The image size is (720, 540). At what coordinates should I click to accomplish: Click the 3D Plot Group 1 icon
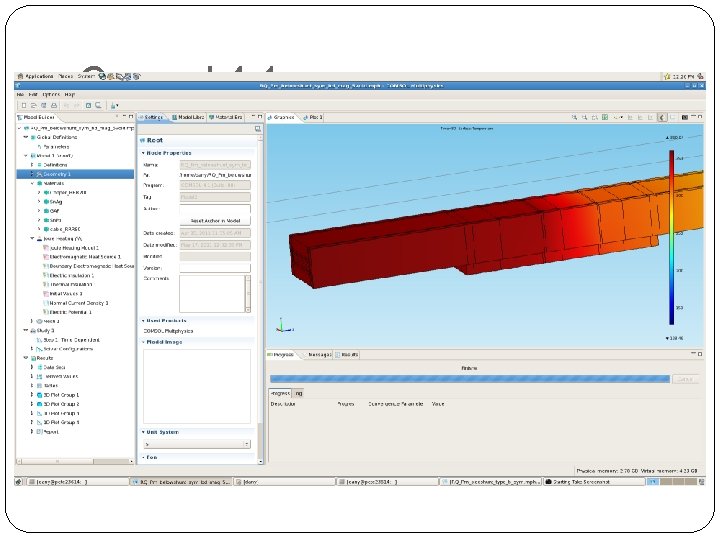[x=39, y=395]
